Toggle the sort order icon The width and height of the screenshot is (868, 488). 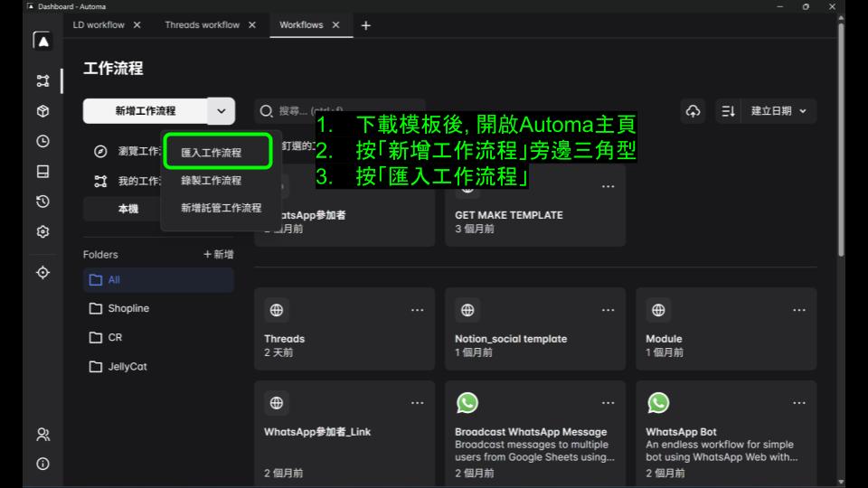728,111
